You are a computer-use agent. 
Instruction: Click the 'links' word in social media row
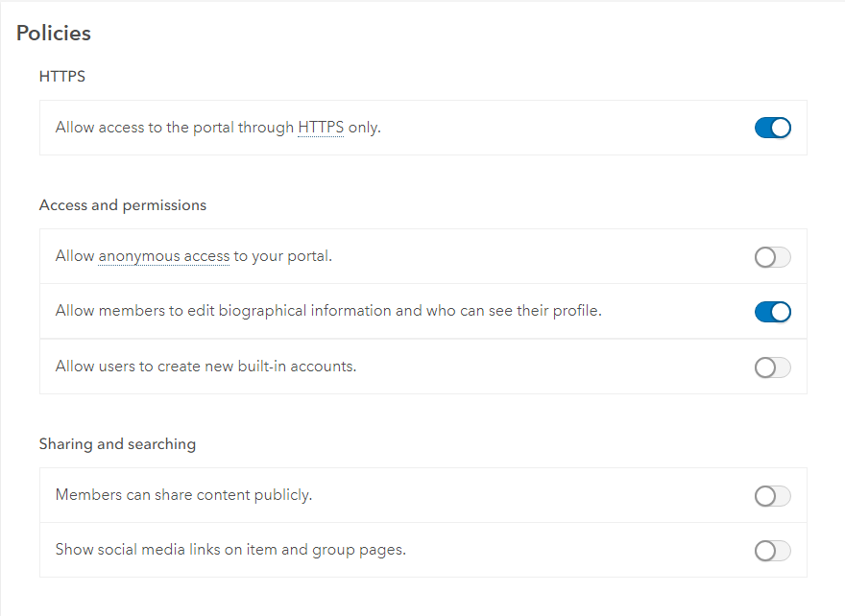pyautogui.click(x=205, y=551)
